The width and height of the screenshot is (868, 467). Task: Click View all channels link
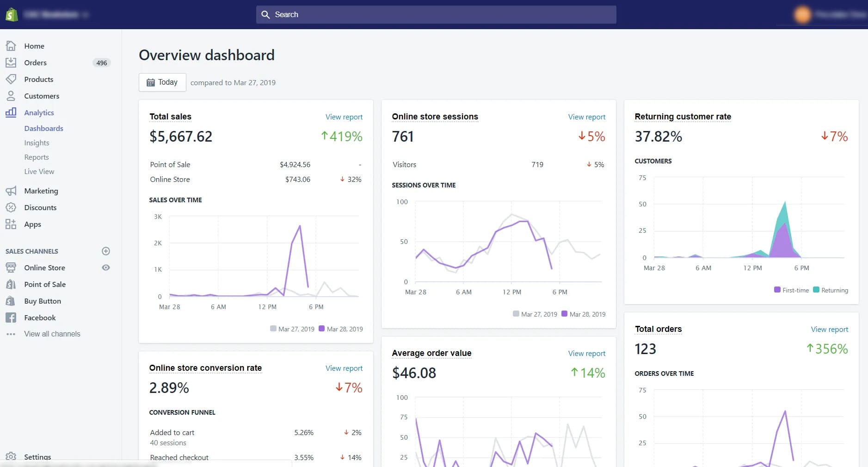(x=52, y=334)
